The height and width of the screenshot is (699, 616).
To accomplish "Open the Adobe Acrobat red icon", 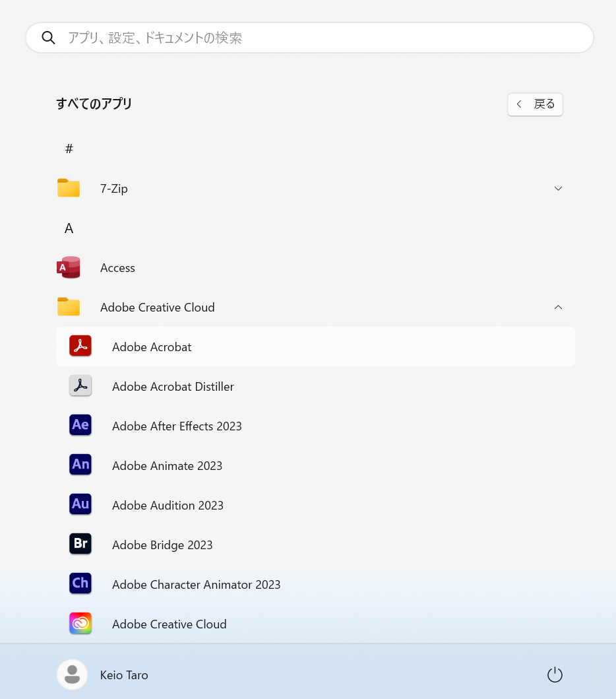I will click(80, 347).
